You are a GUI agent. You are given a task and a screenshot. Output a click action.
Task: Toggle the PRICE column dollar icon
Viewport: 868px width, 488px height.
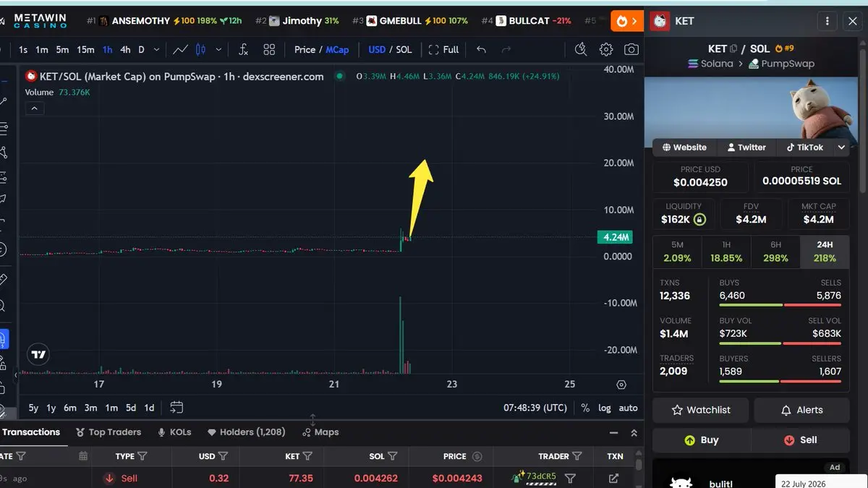477,456
